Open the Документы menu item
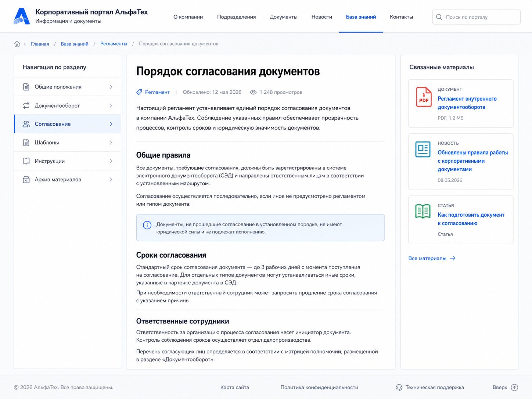This screenshot has height=399, width=532. click(284, 17)
